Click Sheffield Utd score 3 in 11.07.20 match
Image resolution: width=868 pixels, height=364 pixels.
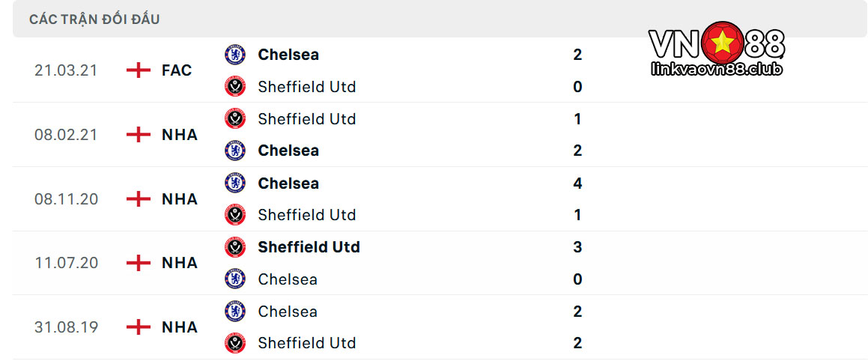(577, 247)
